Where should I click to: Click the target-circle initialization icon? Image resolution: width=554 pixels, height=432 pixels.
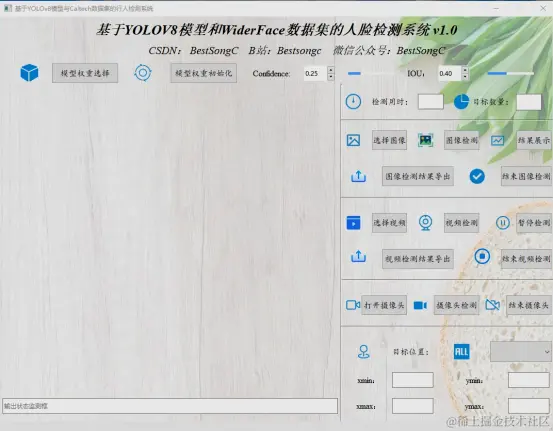coord(143,73)
